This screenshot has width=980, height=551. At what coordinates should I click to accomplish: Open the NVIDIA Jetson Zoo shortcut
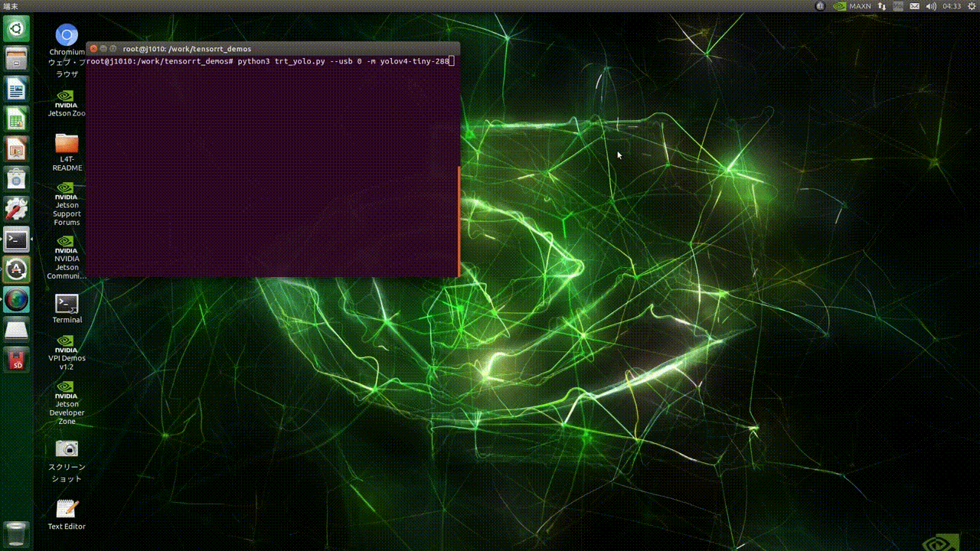click(67, 98)
